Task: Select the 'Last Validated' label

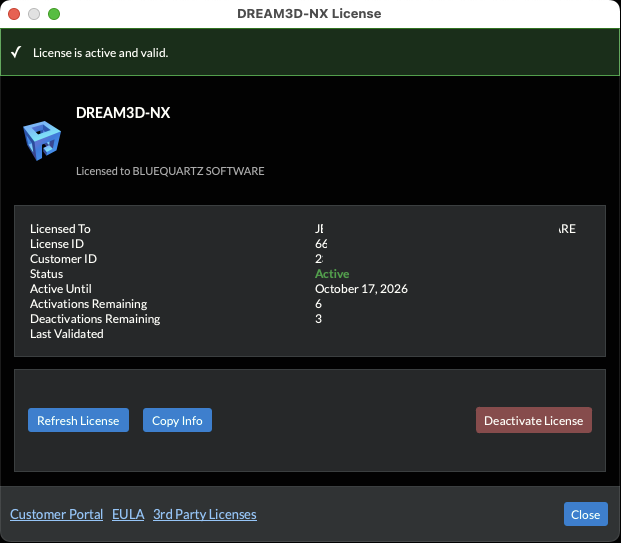Action: click(67, 334)
